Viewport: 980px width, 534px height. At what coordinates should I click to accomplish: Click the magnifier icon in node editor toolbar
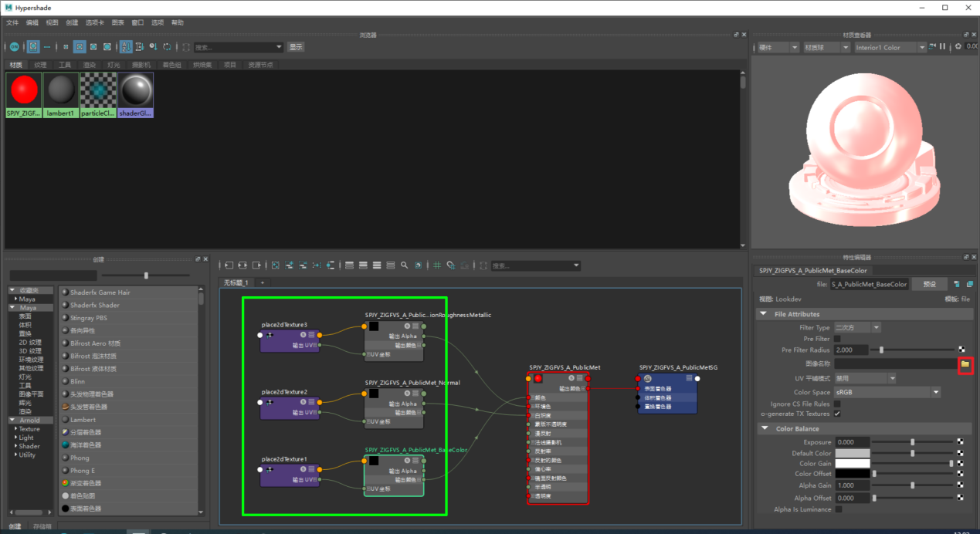click(404, 265)
